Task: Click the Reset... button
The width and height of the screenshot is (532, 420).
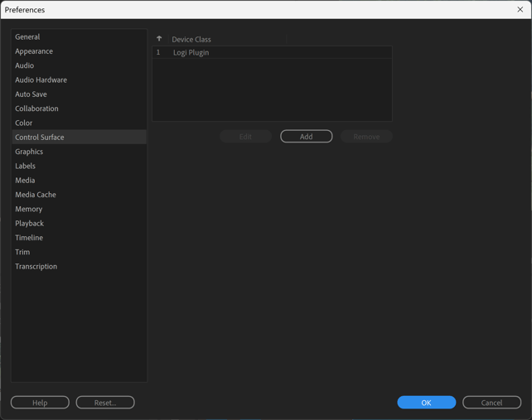Action: click(105, 403)
